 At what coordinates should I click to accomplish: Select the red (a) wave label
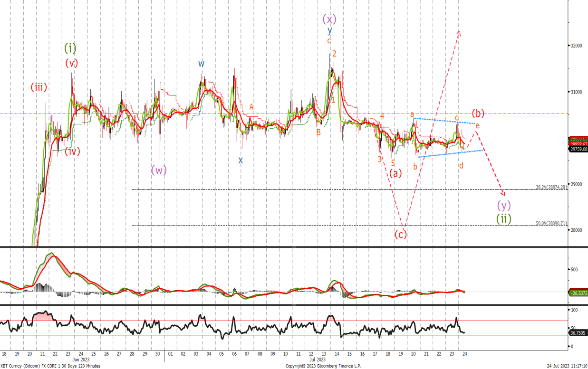[395, 173]
